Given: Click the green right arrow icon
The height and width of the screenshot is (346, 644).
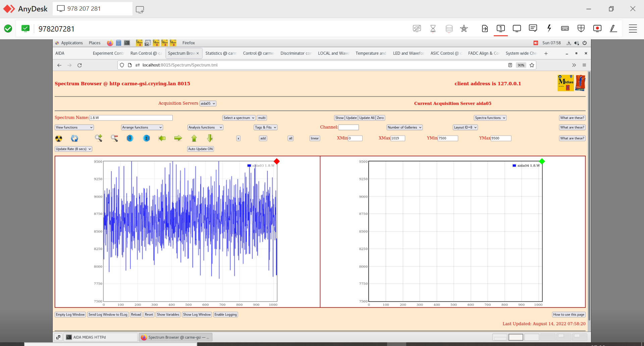Looking at the screenshot, I should click(178, 138).
